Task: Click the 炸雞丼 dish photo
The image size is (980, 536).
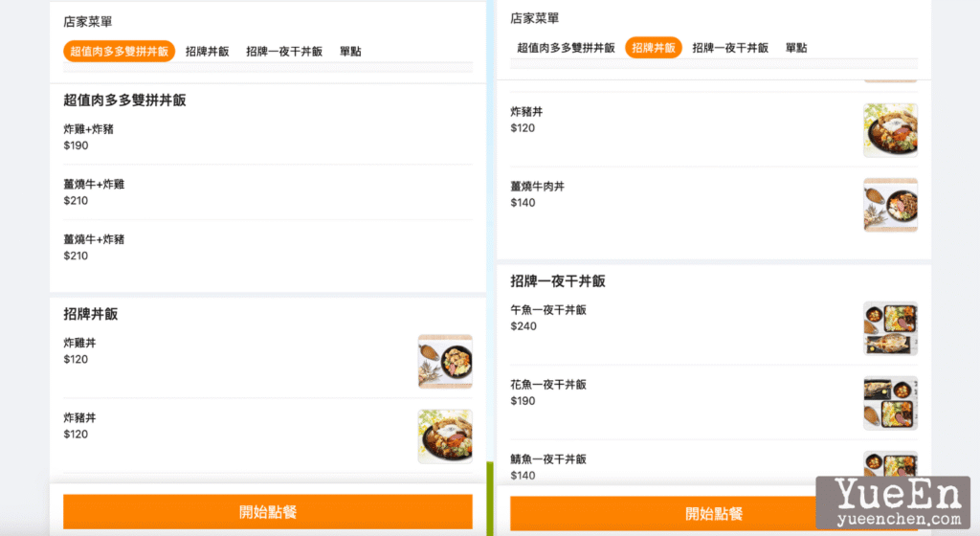Action: [445, 361]
